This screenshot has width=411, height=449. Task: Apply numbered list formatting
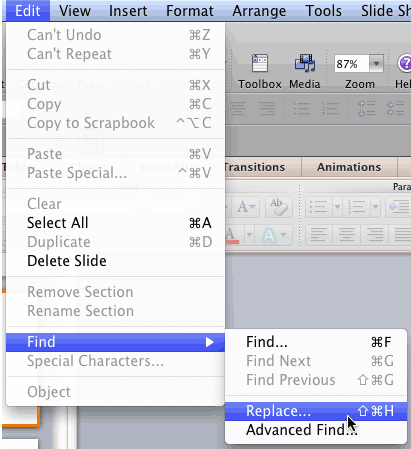click(356, 207)
